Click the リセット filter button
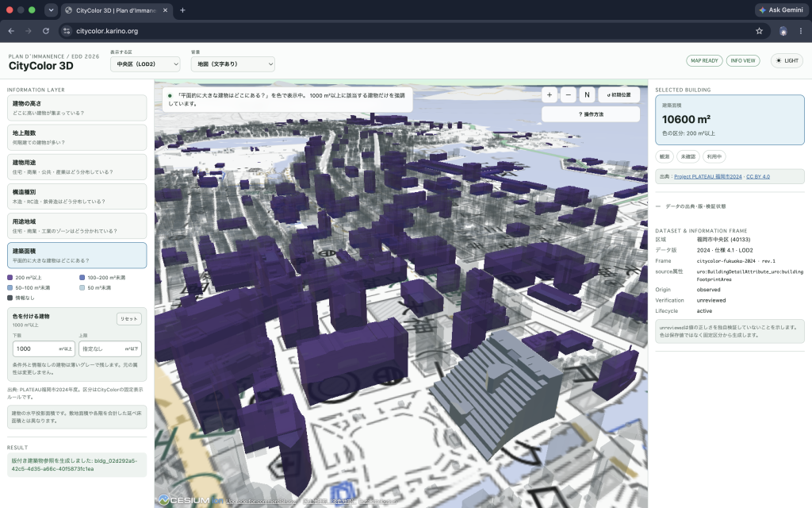812x508 pixels. tap(129, 319)
